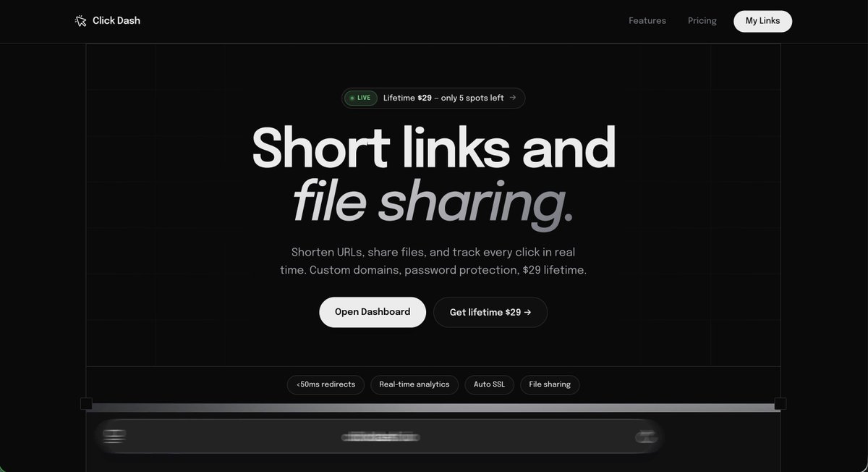Screen dimensions: 868x472
Task: Click the Get lifetime $29 button
Action: click(x=490, y=312)
